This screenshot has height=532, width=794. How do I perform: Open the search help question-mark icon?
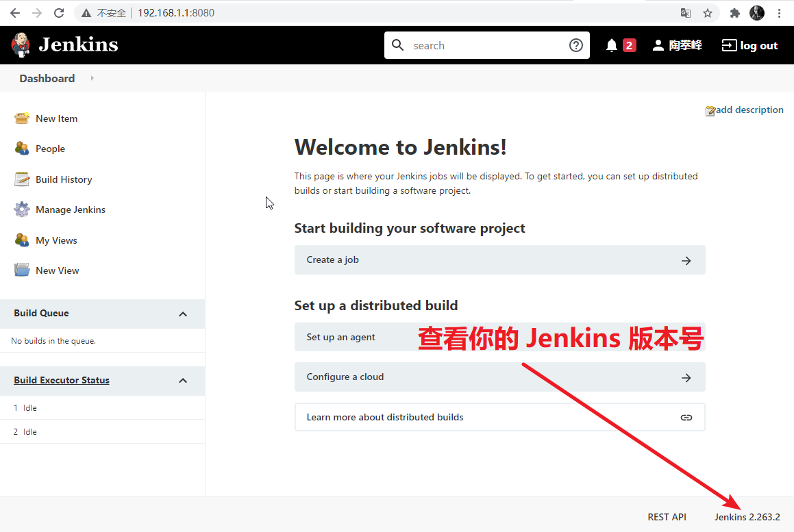coord(575,45)
